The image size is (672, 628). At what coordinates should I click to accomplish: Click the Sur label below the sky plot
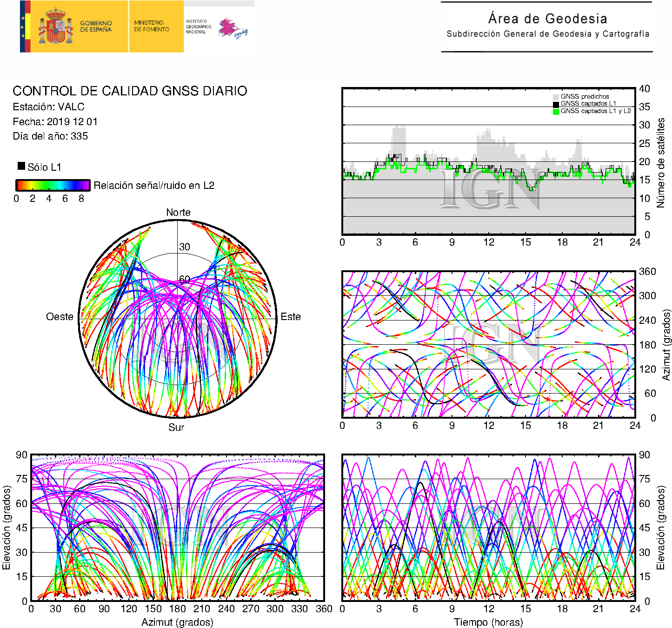pyautogui.click(x=176, y=428)
